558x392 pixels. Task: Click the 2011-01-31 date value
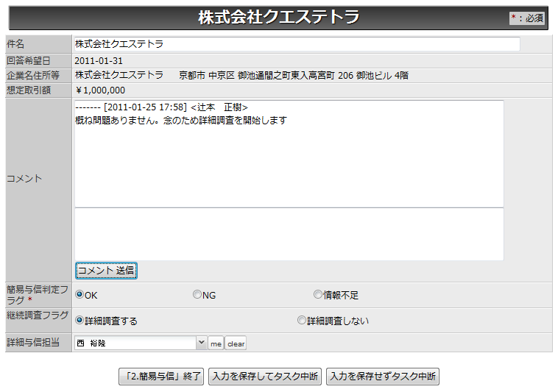click(99, 61)
